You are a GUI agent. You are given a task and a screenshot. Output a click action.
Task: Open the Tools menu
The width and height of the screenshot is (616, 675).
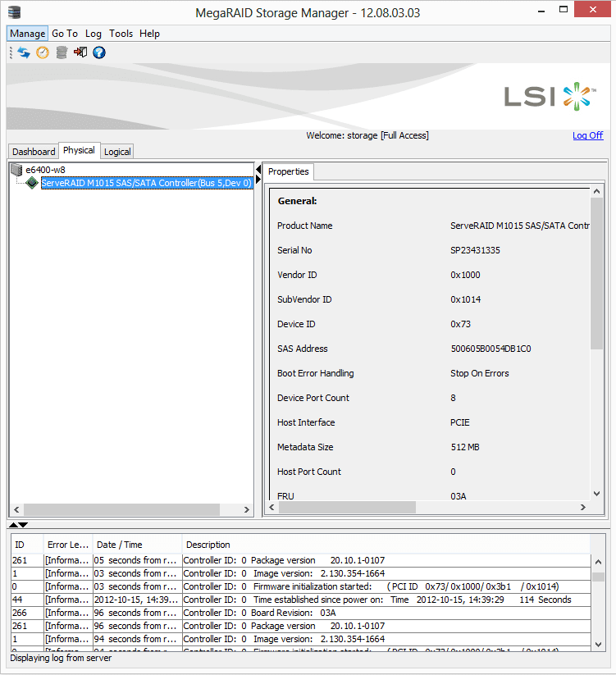[121, 34]
